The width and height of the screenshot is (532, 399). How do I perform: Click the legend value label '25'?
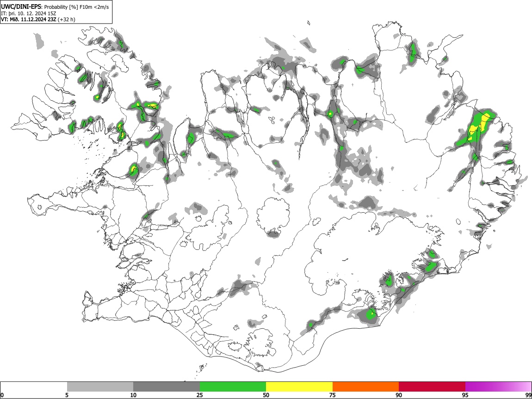pos(200,395)
